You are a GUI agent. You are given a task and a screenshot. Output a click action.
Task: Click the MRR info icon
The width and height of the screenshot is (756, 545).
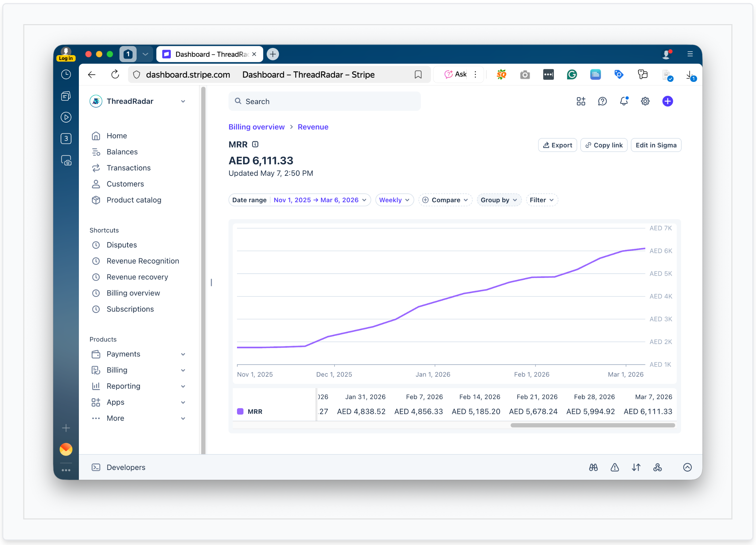pyautogui.click(x=255, y=144)
